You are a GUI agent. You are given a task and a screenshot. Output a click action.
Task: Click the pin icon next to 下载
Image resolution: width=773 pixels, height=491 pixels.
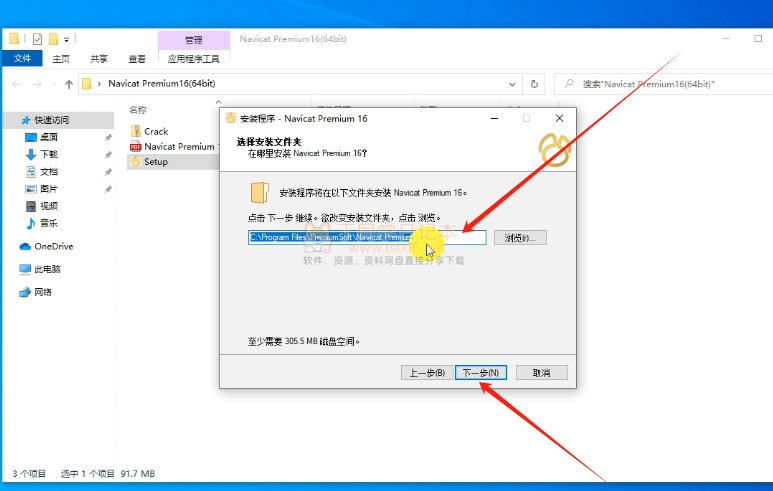tap(108, 155)
